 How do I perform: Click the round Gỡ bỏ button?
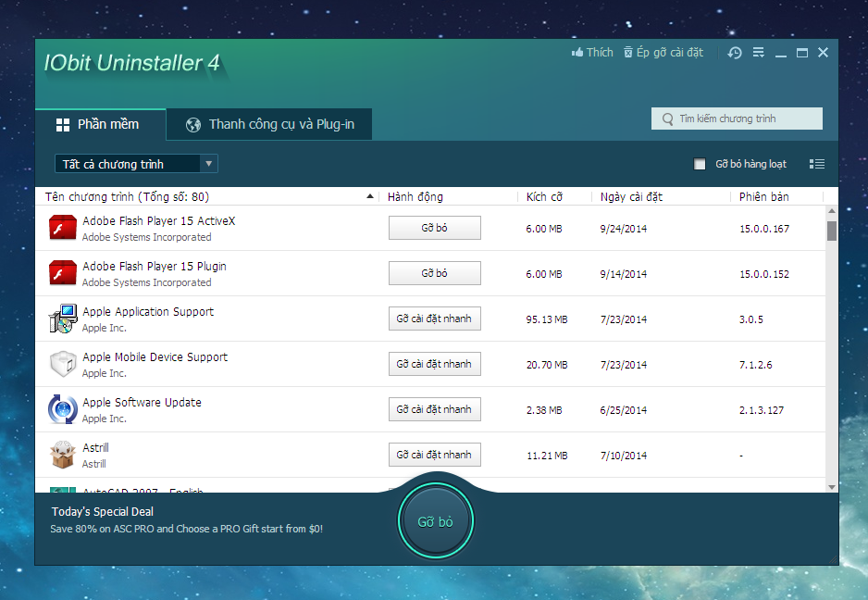tap(436, 521)
